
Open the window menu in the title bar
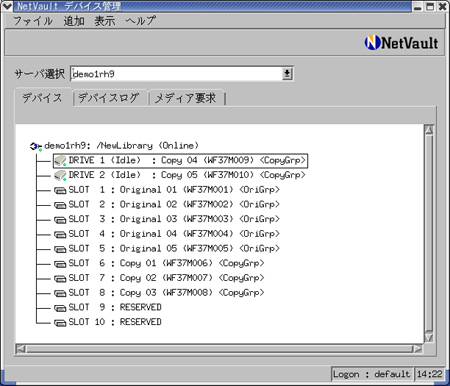7,6
